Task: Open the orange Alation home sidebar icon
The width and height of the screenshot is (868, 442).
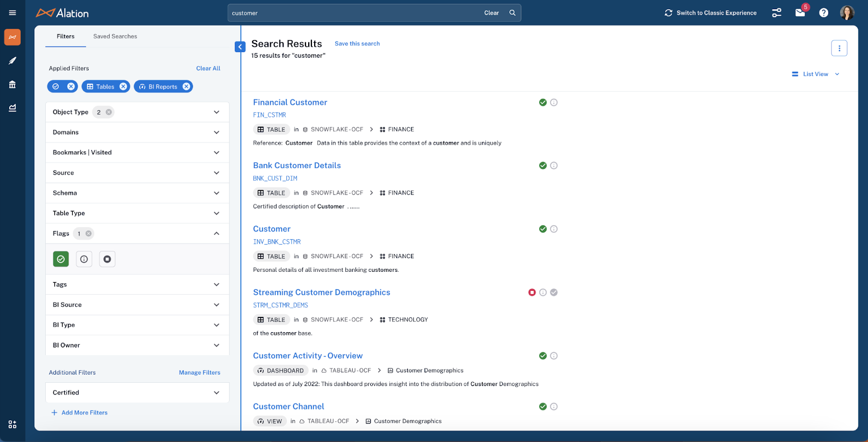Action: (13, 37)
